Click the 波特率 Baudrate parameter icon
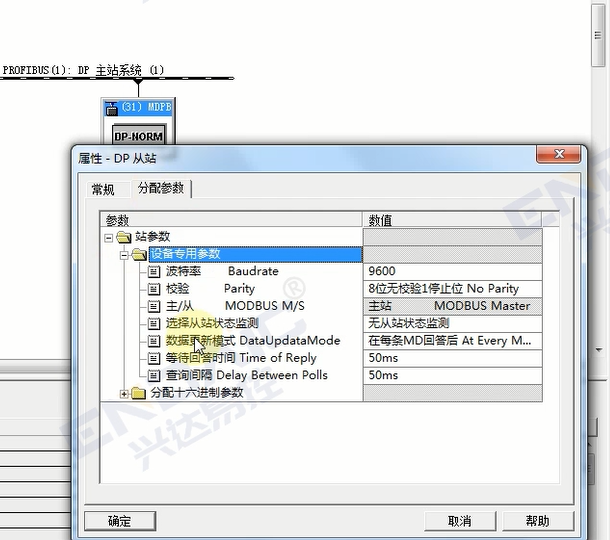 (x=154, y=272)
